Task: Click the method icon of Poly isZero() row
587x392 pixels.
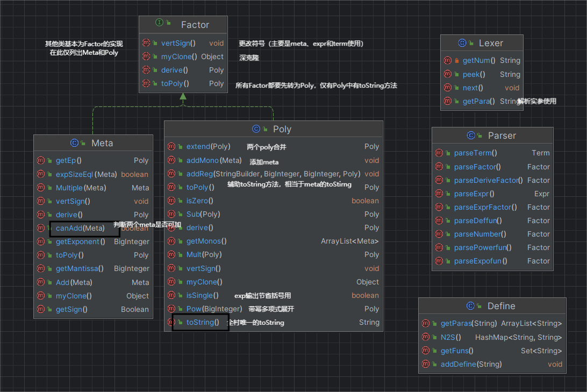Action: point(171,201)
